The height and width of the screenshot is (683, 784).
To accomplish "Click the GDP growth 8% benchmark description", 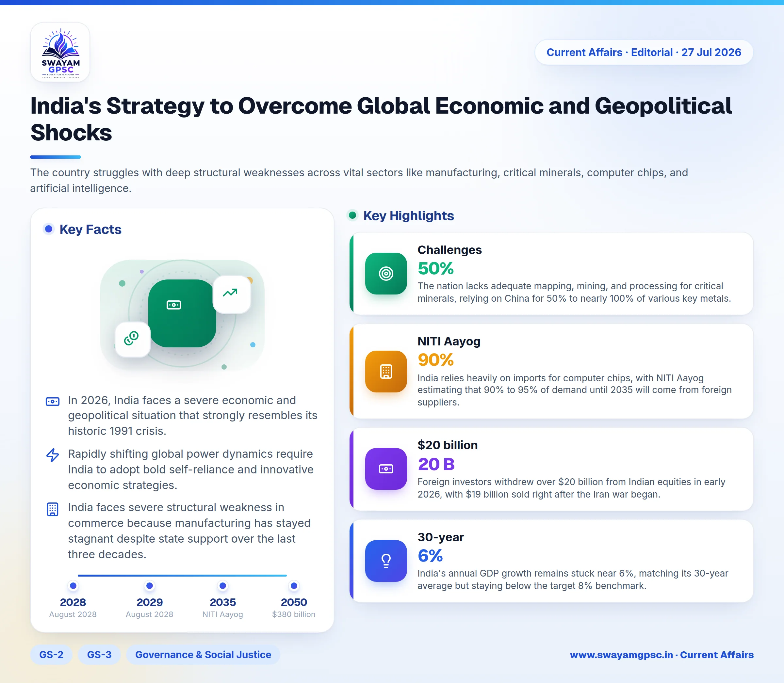I will click(x=573, y=579).
